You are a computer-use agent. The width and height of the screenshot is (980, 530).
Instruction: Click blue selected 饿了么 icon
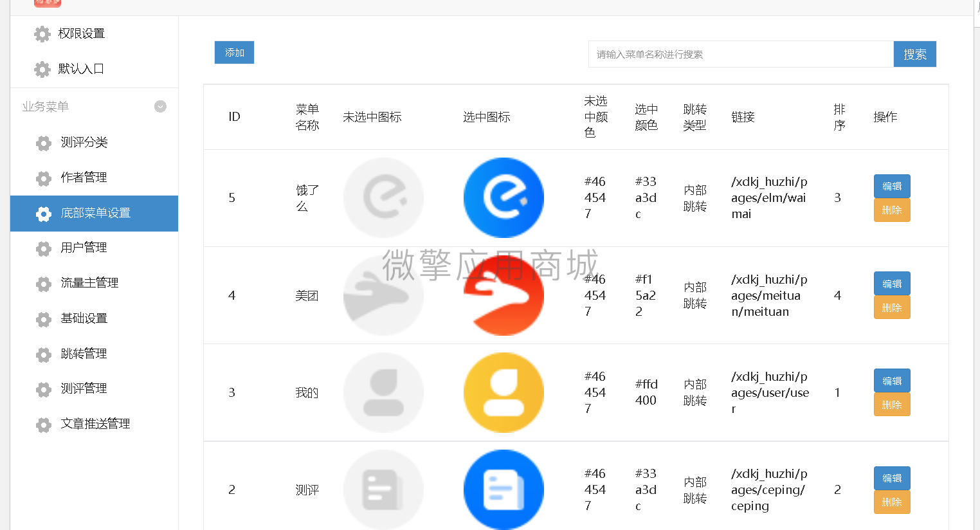[504, 197]
